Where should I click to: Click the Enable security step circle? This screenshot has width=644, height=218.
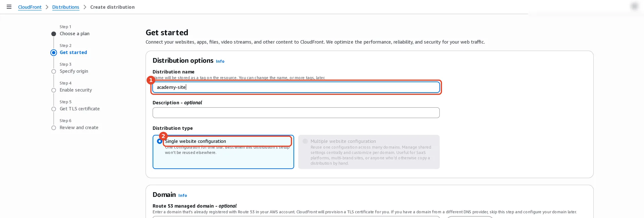[54, 90]
